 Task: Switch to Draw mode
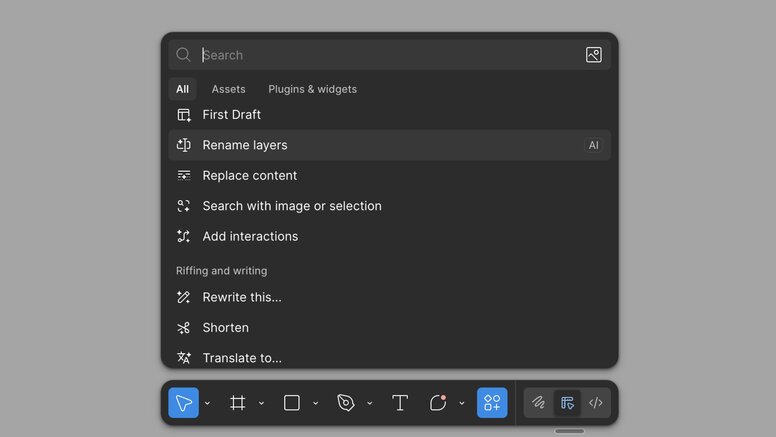click(x=538, y=403)
